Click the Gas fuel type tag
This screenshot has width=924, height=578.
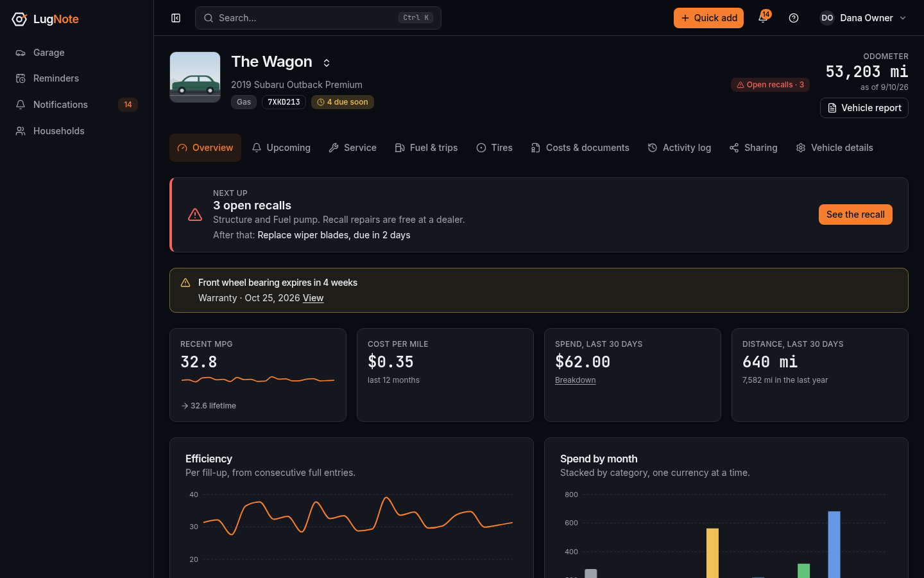[x=244, y=102]
